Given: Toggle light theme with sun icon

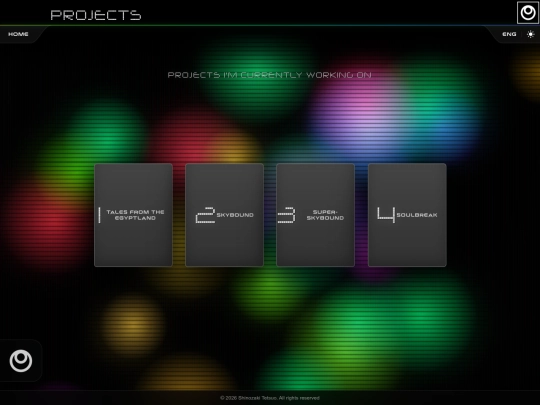Looking at the screenshot, I should (x=531, y=34).
